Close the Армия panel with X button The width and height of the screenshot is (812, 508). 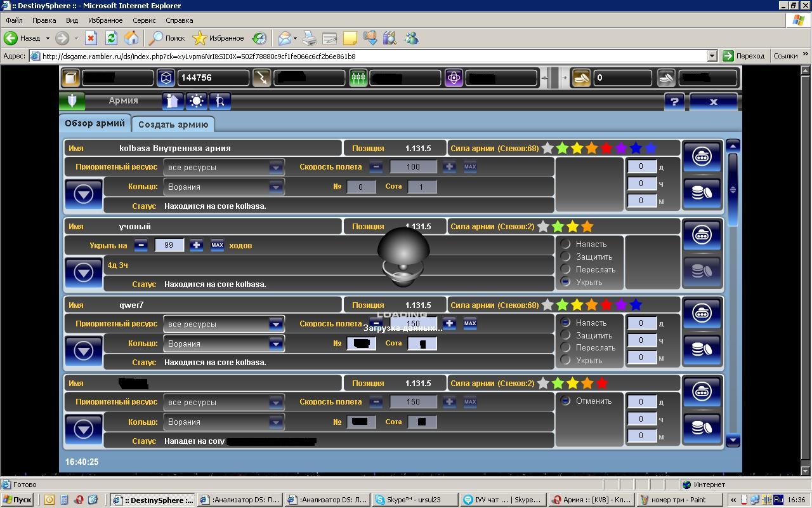coord(713,102)
